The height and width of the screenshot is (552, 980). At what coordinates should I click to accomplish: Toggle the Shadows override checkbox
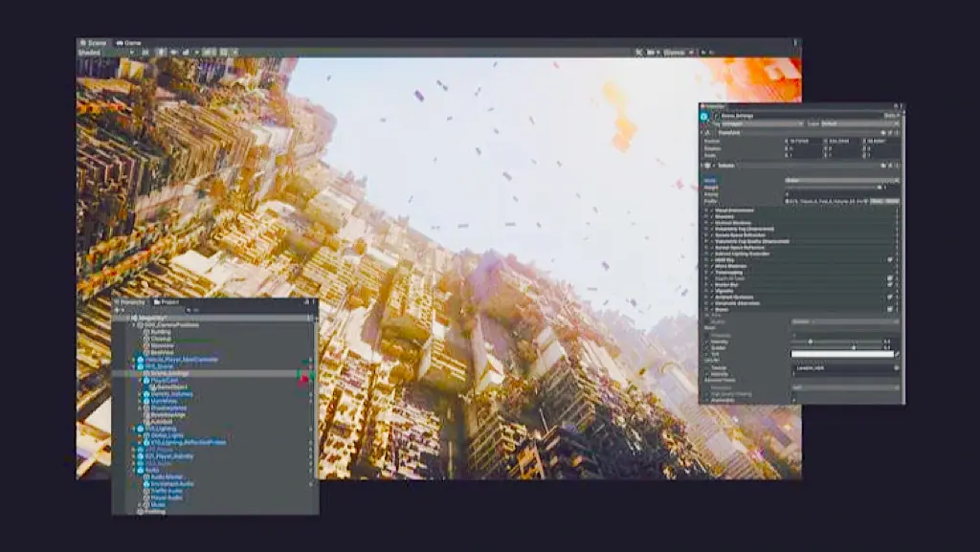click(711, 216)
